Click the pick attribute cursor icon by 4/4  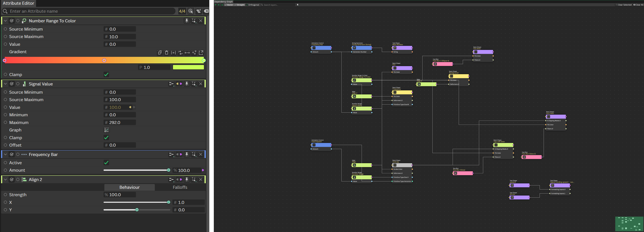tap(191, 11)
